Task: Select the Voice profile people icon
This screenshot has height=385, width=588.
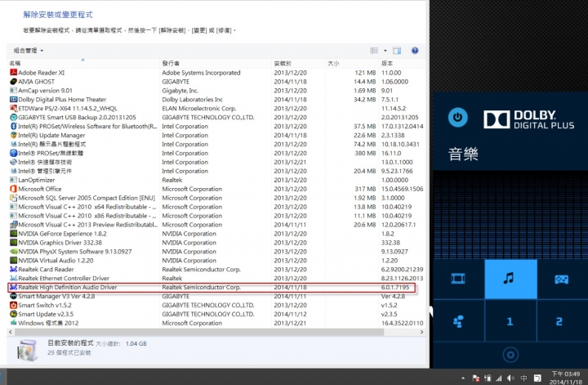Action: (458, 321)
